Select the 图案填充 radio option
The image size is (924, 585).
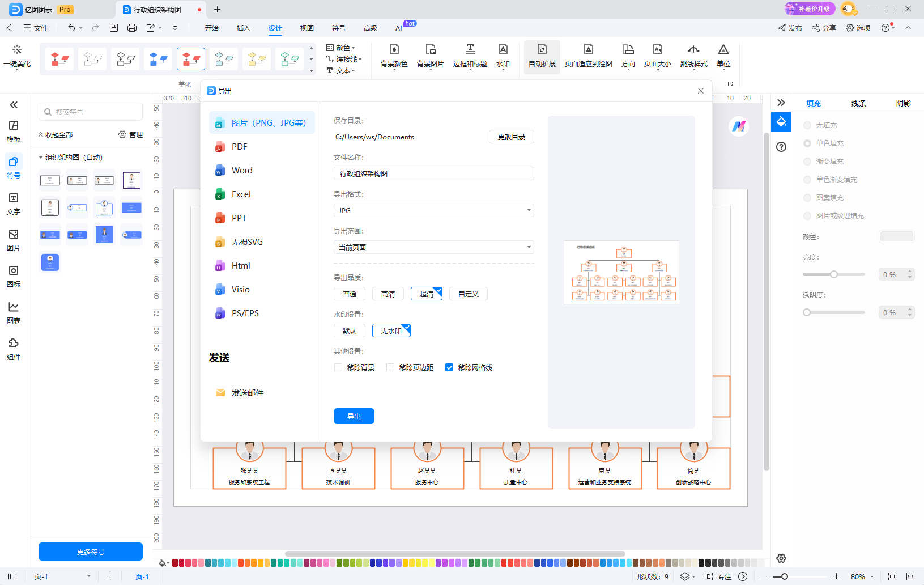(x=807, y=198)
